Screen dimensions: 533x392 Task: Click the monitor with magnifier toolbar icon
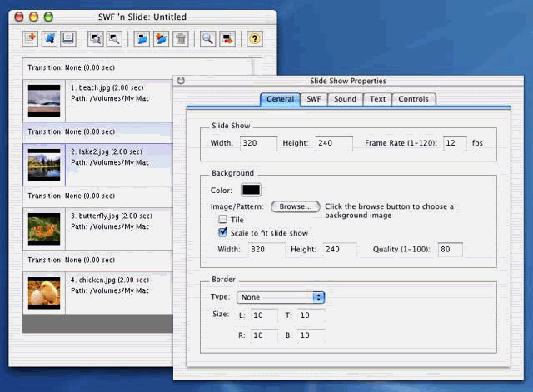(114, 39)
